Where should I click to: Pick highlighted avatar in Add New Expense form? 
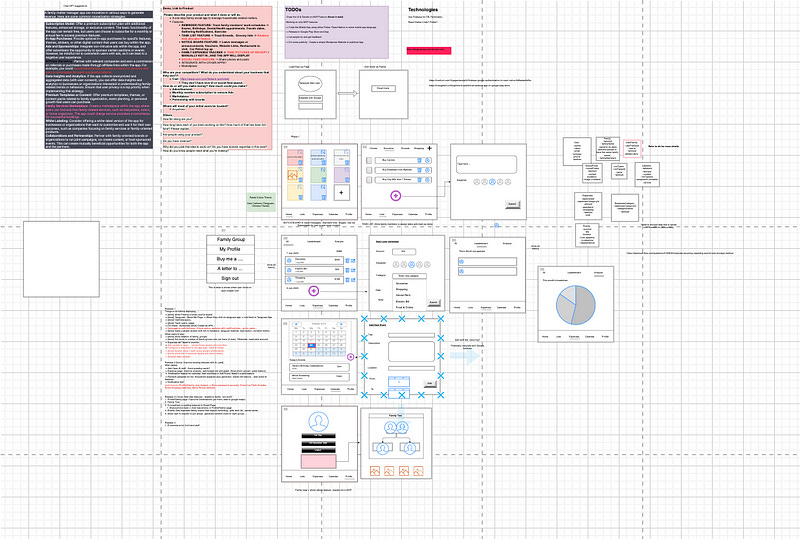click(x=412, y=264)
